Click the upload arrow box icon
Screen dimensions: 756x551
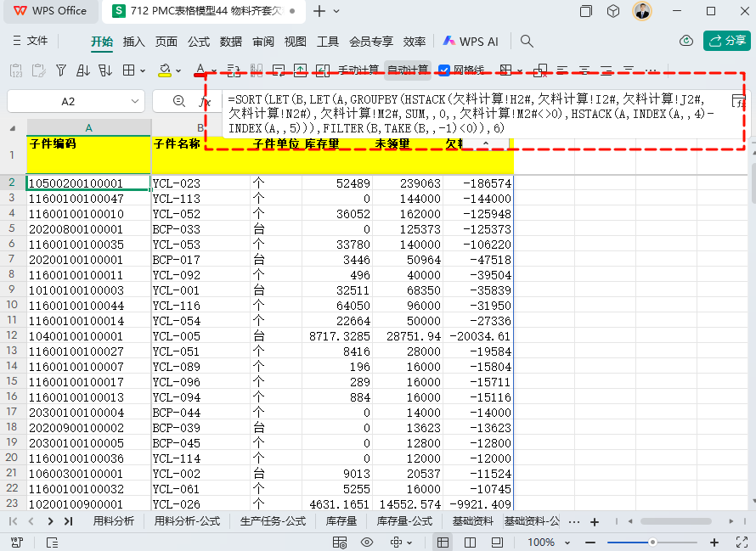point(301,70)
